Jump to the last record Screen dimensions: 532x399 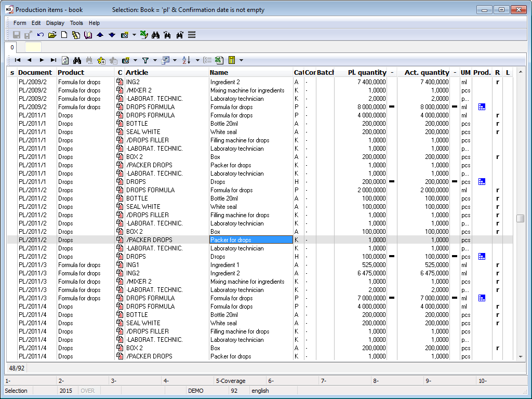click(53, 60)
